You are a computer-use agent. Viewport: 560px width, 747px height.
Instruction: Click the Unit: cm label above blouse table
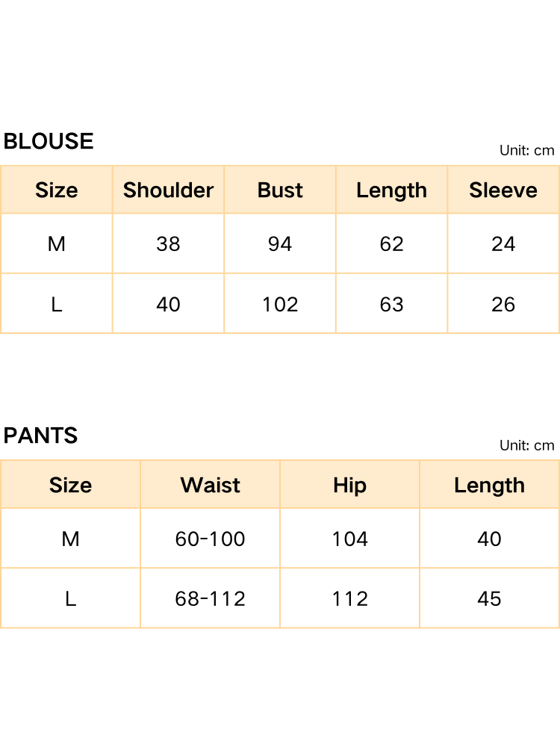(x=526, y=151)
